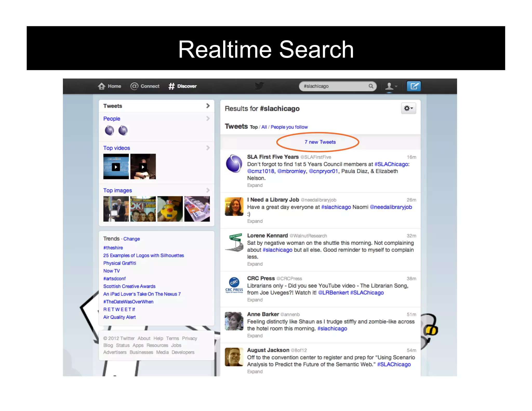The width and height of the screenshot is (532, 411).
Task: Play the guitar player video thumbnail
Action: point(143,167)
